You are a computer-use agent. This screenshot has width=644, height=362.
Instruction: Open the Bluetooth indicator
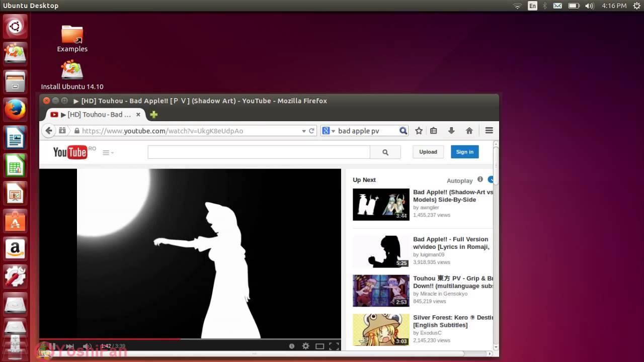click(x=545, y=6)
